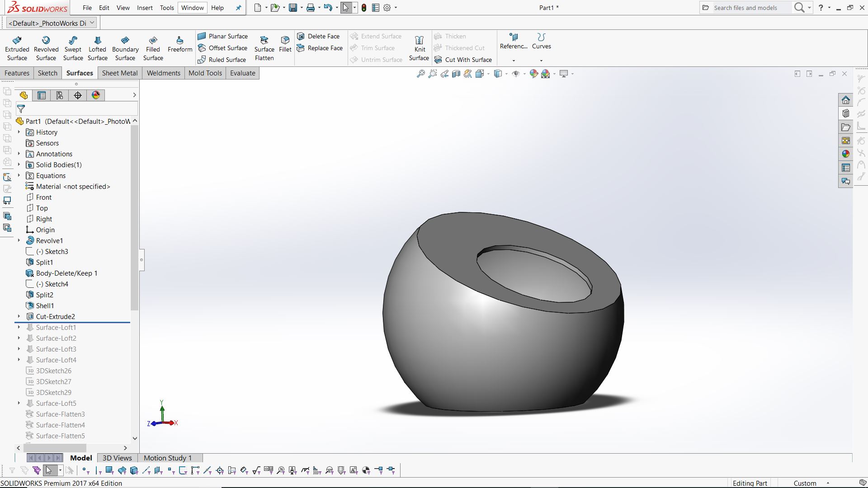Open the configuration display state dropdown
This screenshot has height=488, width=868.
[92, 23]
